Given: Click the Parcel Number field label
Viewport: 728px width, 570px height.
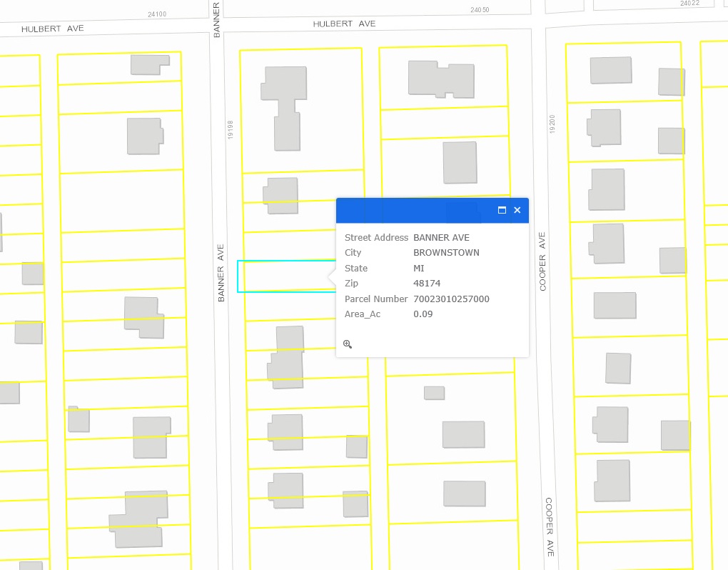Looking at the screenshot, I should tap(376, 299).
